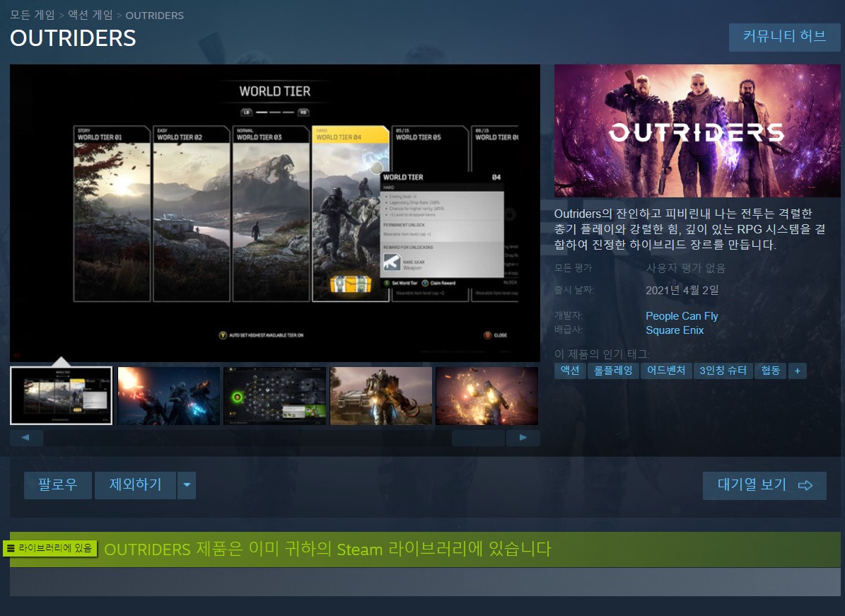Click the 3인칭 슈터 tag
Screen dimensions: 845x616
coord(723,371)
